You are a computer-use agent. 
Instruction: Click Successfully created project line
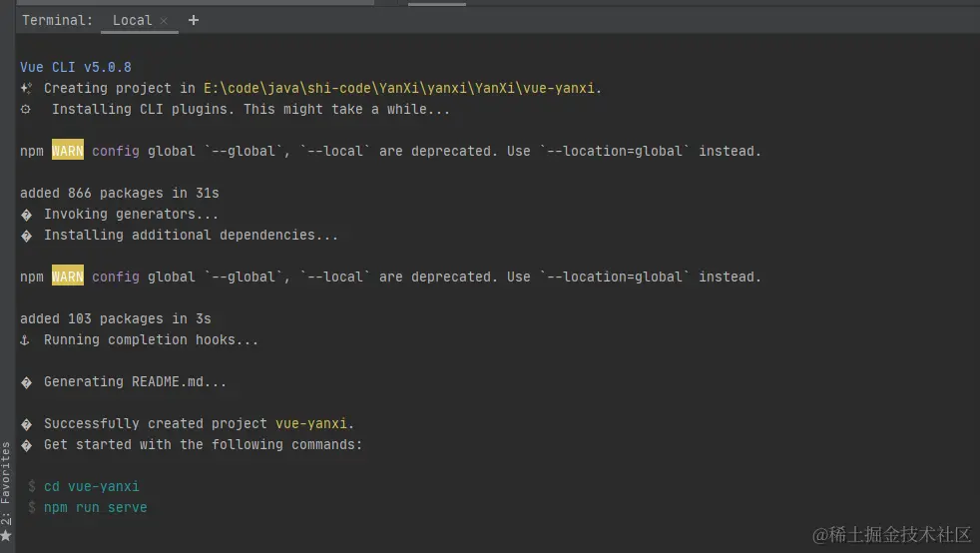[x=188, y=423]
